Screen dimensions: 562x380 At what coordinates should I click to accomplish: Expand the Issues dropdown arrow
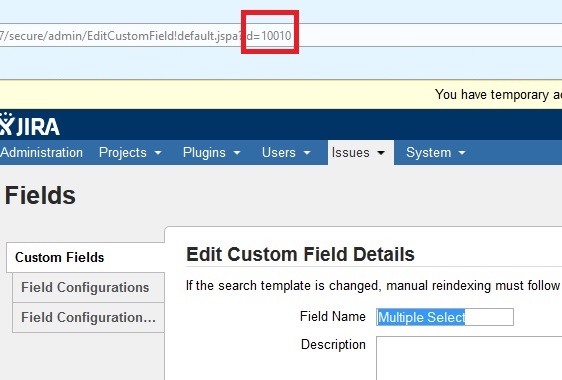tap(381, 153)
